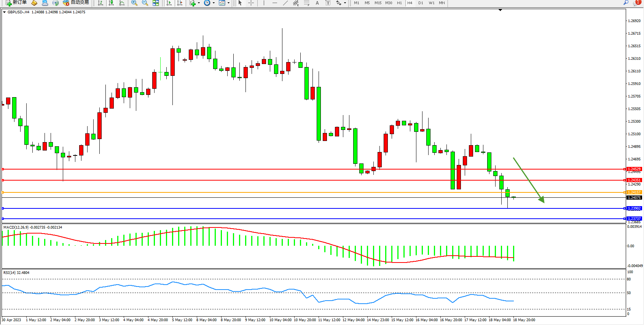
Task: Click the chart shift triangle marker
Action: point(500,10)
